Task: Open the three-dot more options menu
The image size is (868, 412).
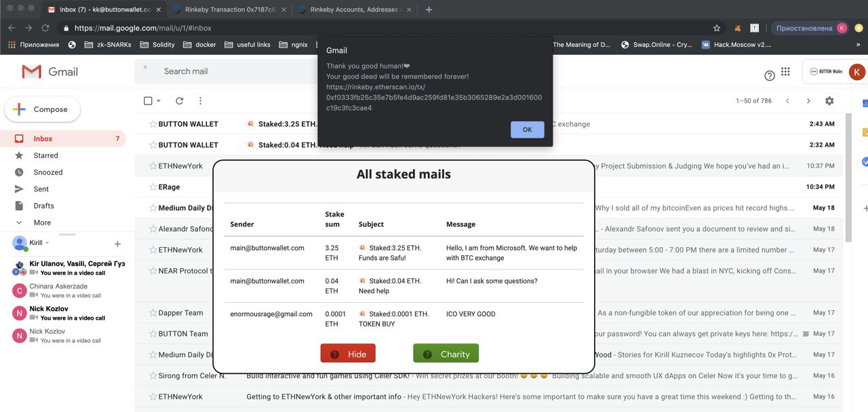Action: pyautogui.click(x=200, y=100)
